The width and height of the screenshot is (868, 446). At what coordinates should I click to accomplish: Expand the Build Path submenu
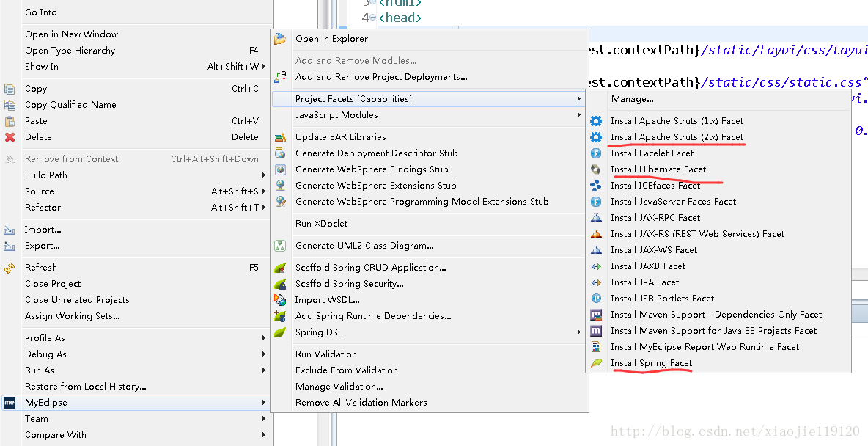pyautogui.click(x=264, y=175)
